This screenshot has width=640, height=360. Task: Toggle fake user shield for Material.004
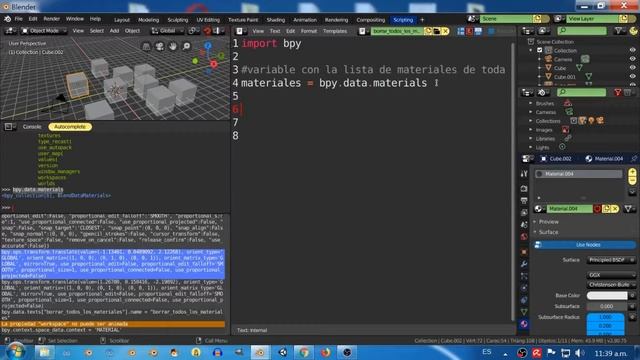(x=598, y=209)
